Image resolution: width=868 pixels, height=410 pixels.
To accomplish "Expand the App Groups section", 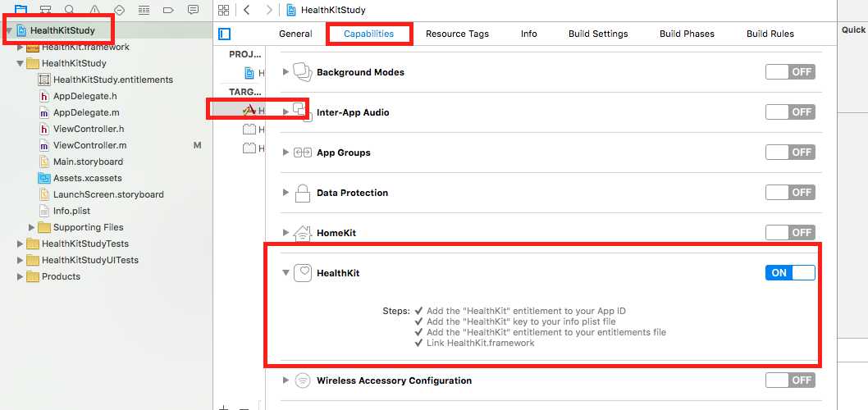I will click(286, 153).
